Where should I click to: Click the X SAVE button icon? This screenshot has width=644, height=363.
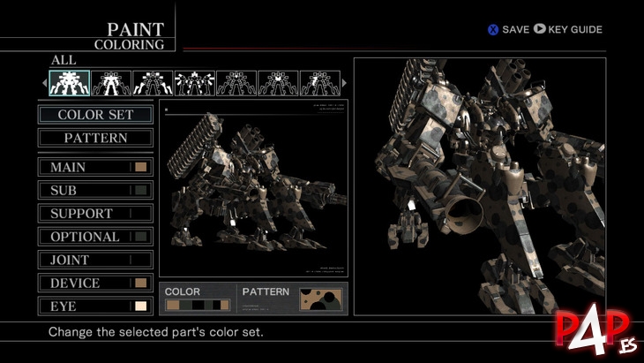tap(493, 30)
